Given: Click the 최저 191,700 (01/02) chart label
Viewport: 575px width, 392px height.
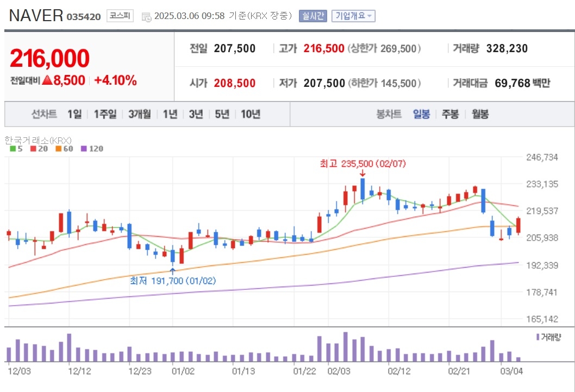Looking at the screenshot, I should click(173, 281).
